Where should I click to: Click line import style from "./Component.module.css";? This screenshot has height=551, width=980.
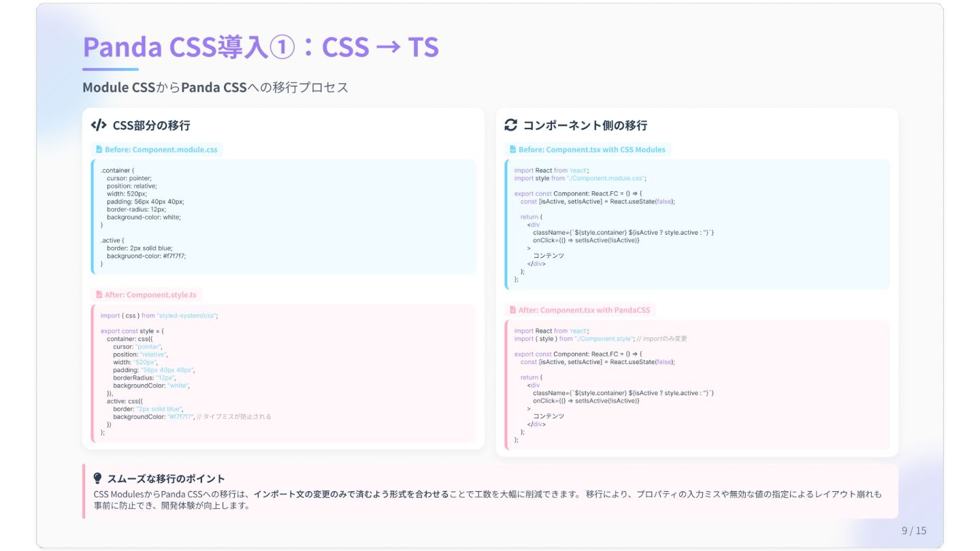click(580, 178)
